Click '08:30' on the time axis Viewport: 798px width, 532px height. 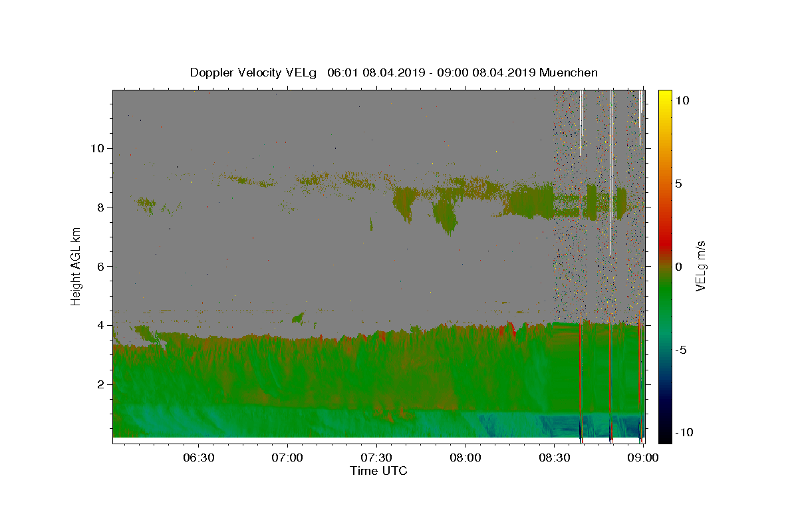tap(554, 458)
